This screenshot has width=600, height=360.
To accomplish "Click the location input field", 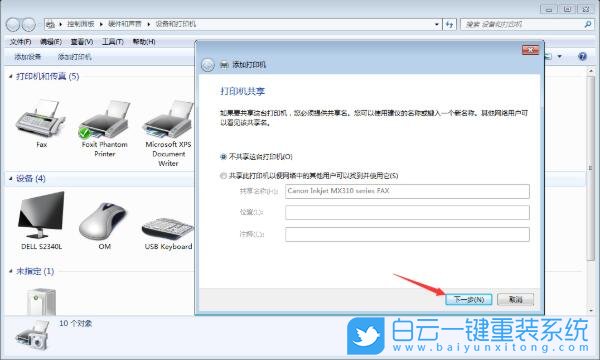I will (x=407, y=213).
